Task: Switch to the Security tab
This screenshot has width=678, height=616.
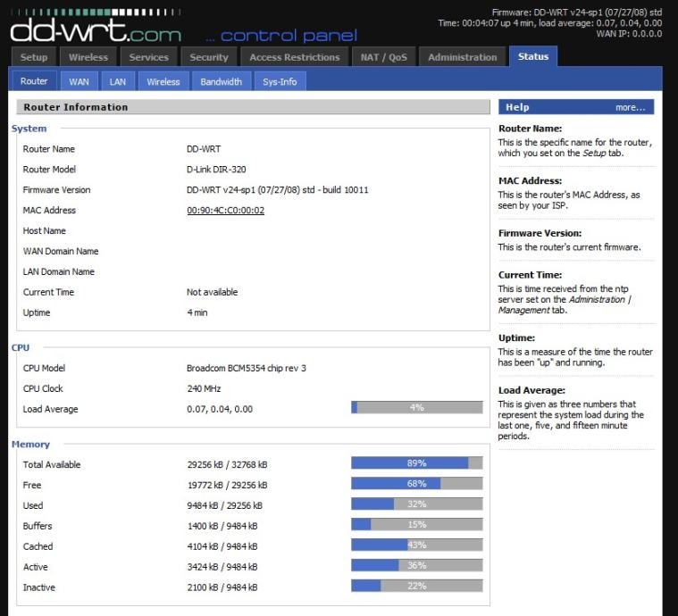Action: 209,57
